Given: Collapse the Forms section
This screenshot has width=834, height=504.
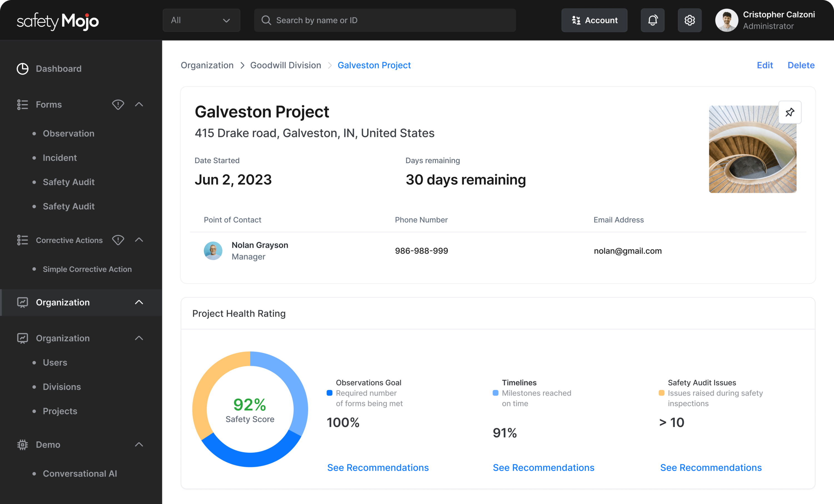Looking at the screenshot, I should pyautogui.click(x=139, y=104).
